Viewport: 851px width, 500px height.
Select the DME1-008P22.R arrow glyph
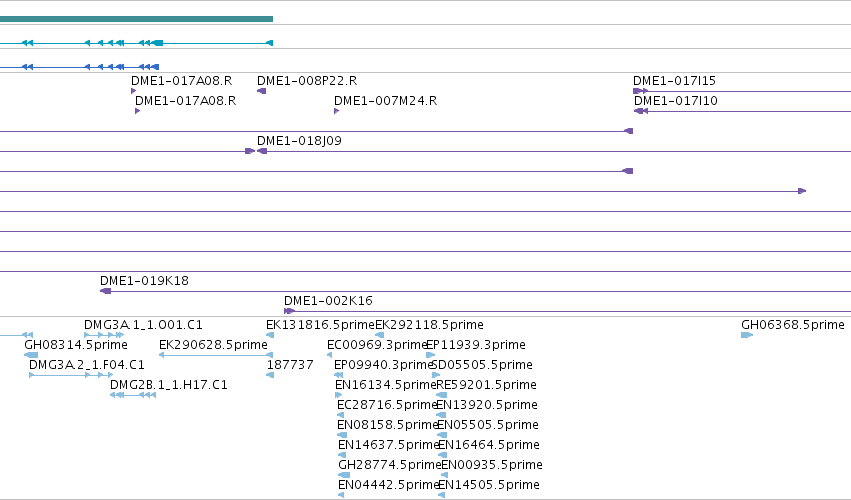click(262, 91)
